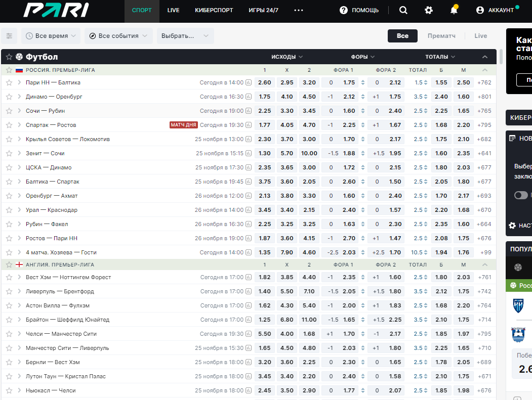Collapse Англия. Премьер-Лига league chevron

485,265
